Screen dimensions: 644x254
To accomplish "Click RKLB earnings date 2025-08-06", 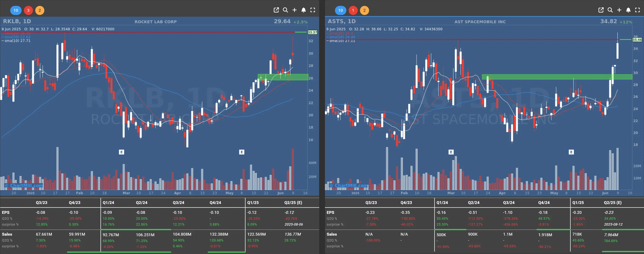I will coord(294,224).
